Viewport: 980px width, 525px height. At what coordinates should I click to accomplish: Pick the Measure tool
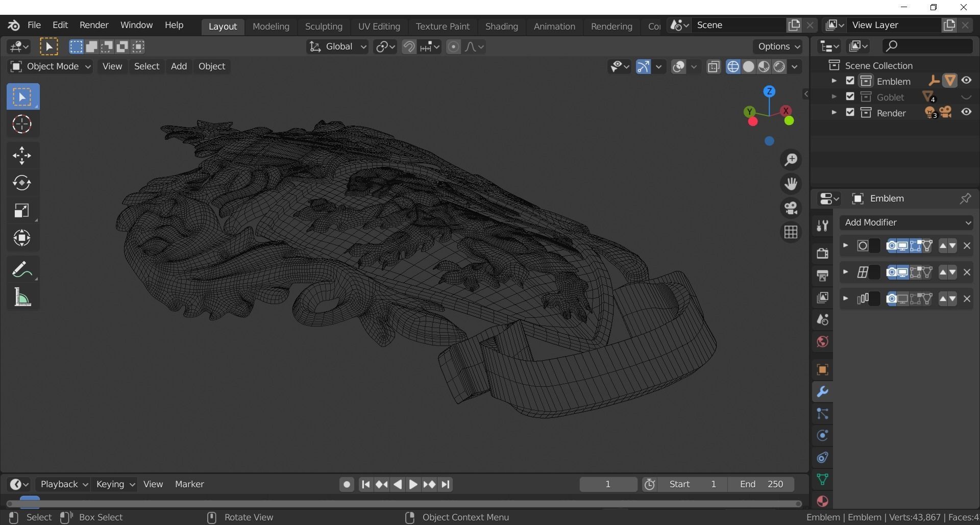coord(22,297)
